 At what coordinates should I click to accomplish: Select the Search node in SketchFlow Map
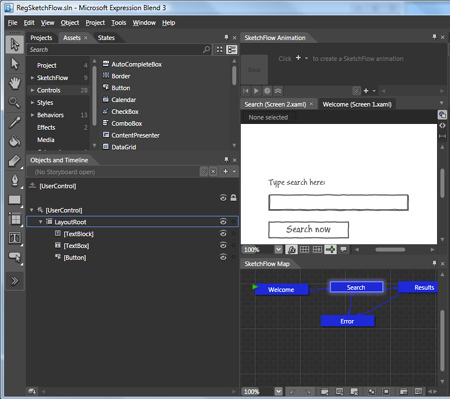(356, 287)
